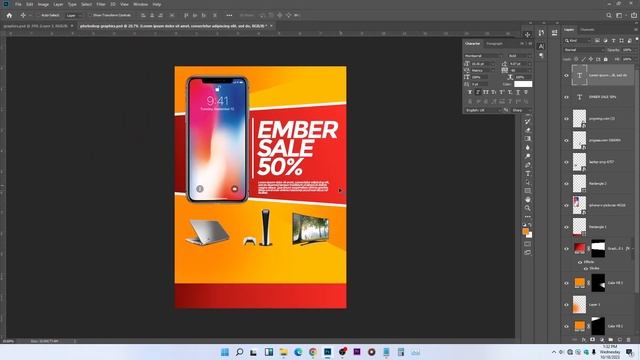The width and height of the screenshot is (640, 360).
Task: Toggle the Auto-Select checkbox
Action: coord(38,16)
